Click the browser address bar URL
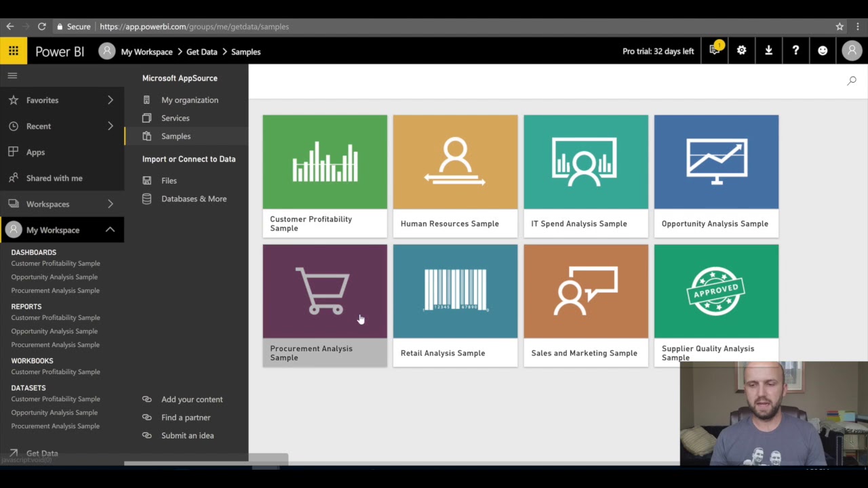 coord(194,26)
